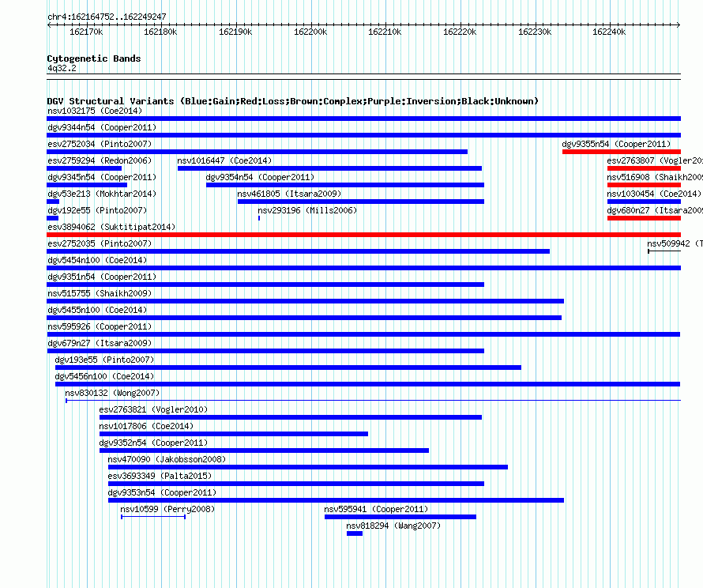703x588 pixels.
Task: Click dgv5456n100 (Coe2014) label
Action: click(x=104, y=376)
